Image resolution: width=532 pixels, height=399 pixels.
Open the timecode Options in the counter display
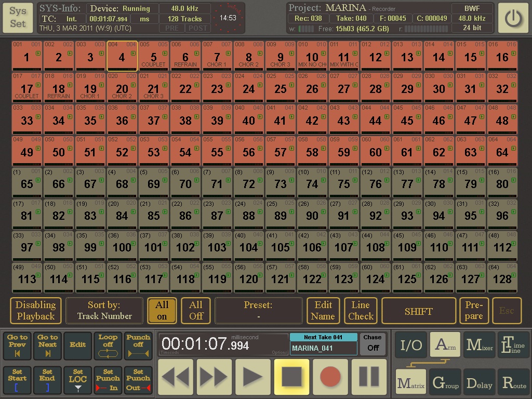pyautogui.click(x=279, y=353)
